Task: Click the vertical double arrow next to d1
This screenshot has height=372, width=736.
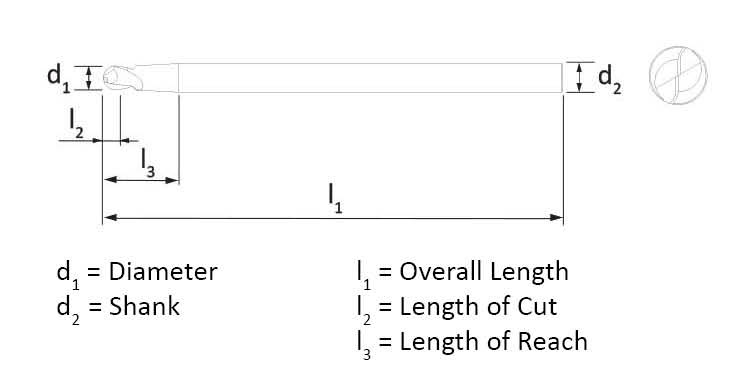Action: [x=89, y=78]
